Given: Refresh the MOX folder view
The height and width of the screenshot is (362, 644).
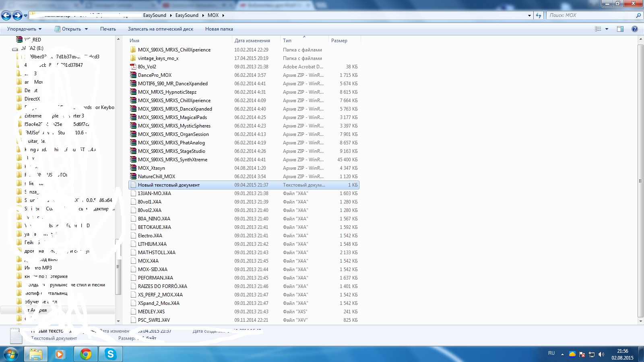Looking at the screenshot, I should tap(539, 15).
